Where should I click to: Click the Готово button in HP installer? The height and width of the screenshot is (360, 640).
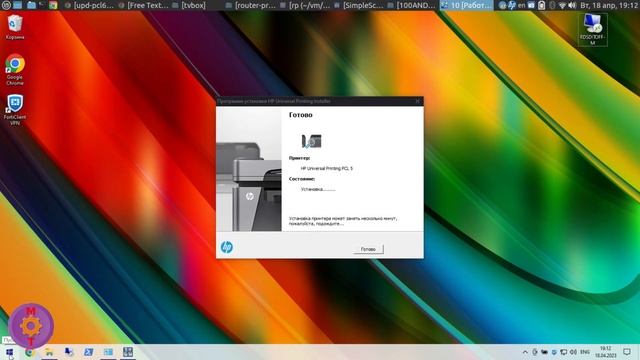pos(368,249)
